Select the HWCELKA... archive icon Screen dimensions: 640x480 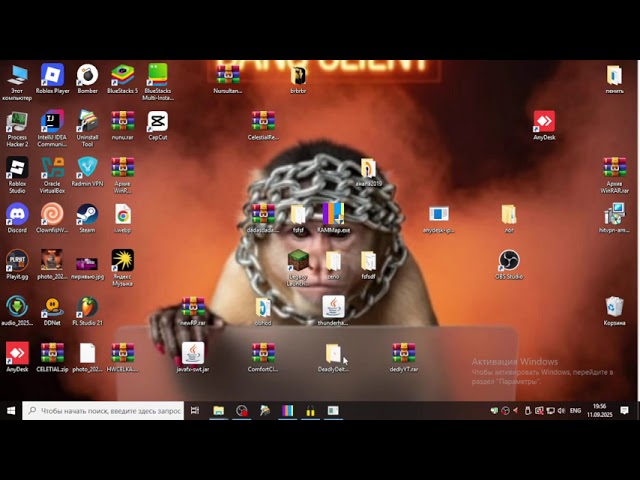pos(122,358)
